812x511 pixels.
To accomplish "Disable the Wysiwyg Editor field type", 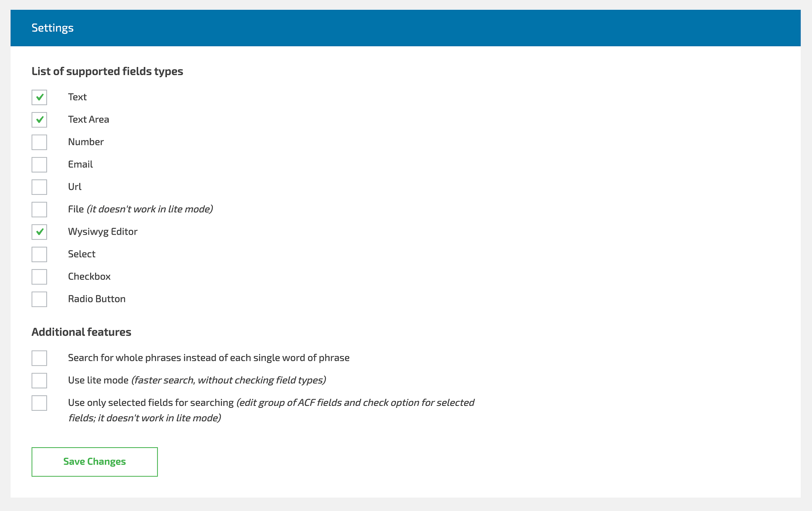I will click(x=39, y=232).
